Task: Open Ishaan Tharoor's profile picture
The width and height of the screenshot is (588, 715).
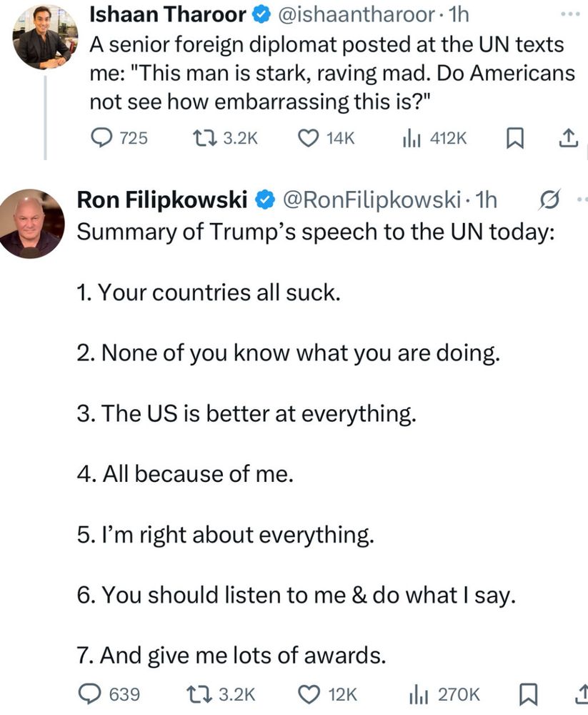Action: coord(44,37)
